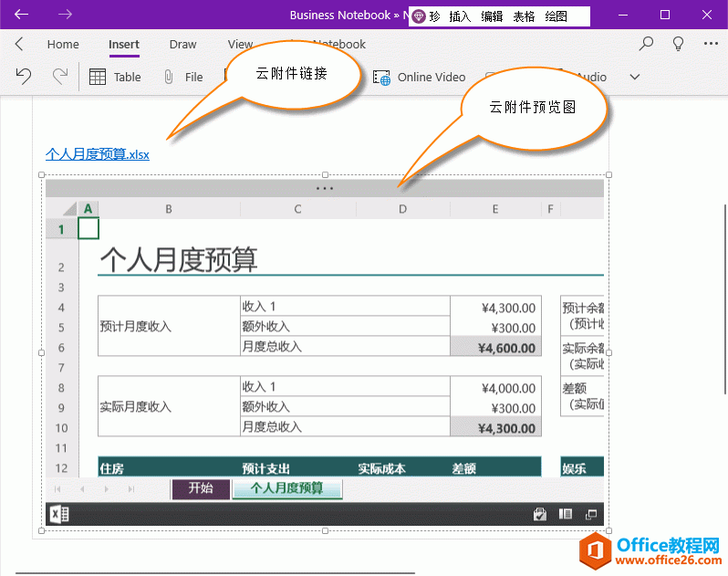Open the 个人月度预算.xlsx link
The width and height of the screenshot is (728, 576).
pyautogui.click(x=98, y=154)
